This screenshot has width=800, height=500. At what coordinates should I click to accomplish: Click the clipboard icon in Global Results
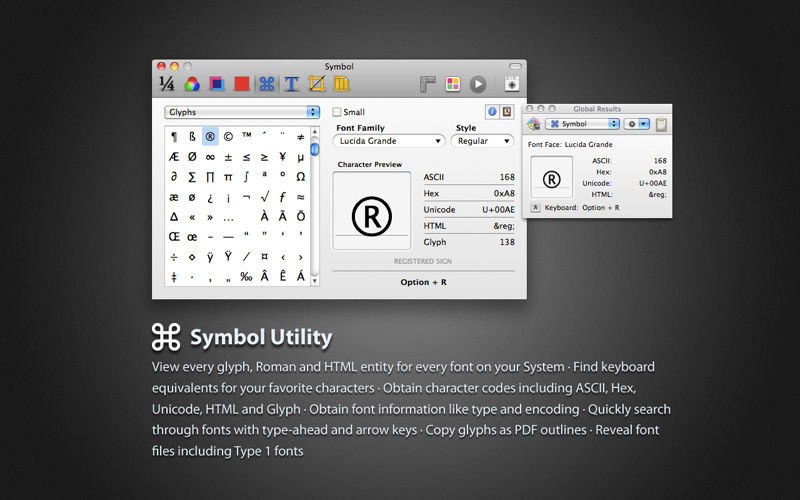[661, 124]
